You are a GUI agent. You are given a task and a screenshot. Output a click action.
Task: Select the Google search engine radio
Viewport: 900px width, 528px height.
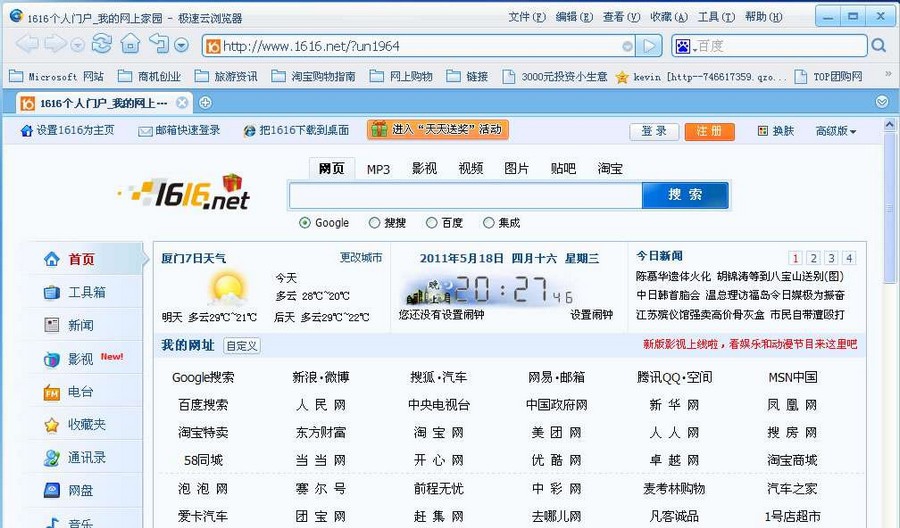coord(305,223)
